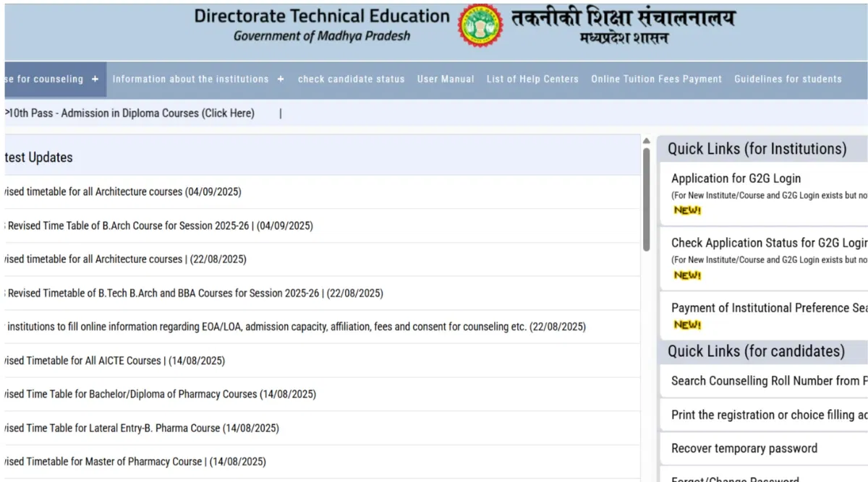The width and height of the screenshot is (868, 482).
Task: Click the Hindi title तकनीकी शिक्षा संचालनालय
Action: (x=624, y=17)
